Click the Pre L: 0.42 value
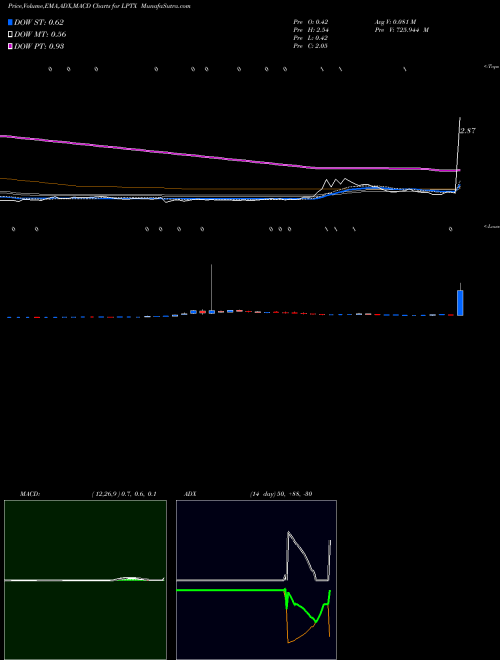500x660 pixels. pyautogui.click(x=311, y=38)
